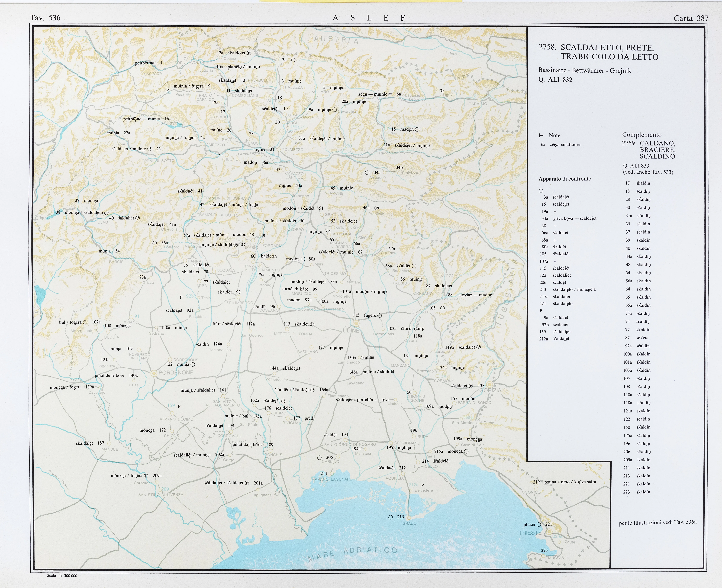Click the circle after madón at point 15

point(417,129)
